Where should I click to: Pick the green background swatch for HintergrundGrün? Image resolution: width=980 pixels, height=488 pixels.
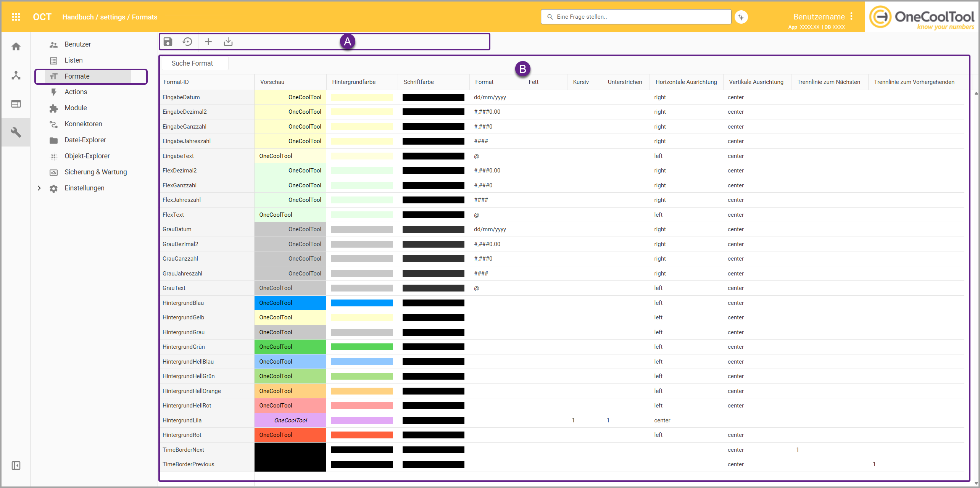click(362, 347)
